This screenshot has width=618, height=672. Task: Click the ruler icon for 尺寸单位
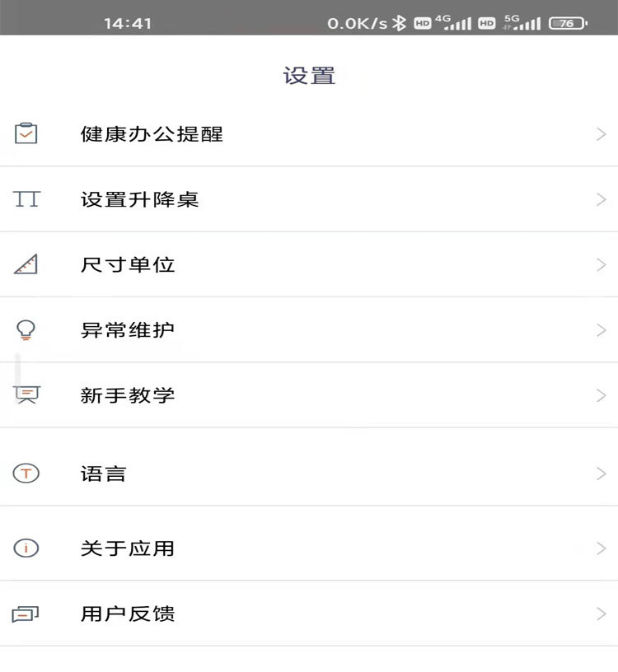(x=26, y=264)
